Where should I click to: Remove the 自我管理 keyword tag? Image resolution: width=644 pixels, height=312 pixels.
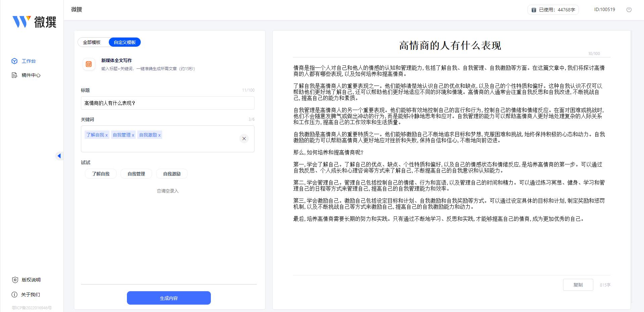click(133, 135)
